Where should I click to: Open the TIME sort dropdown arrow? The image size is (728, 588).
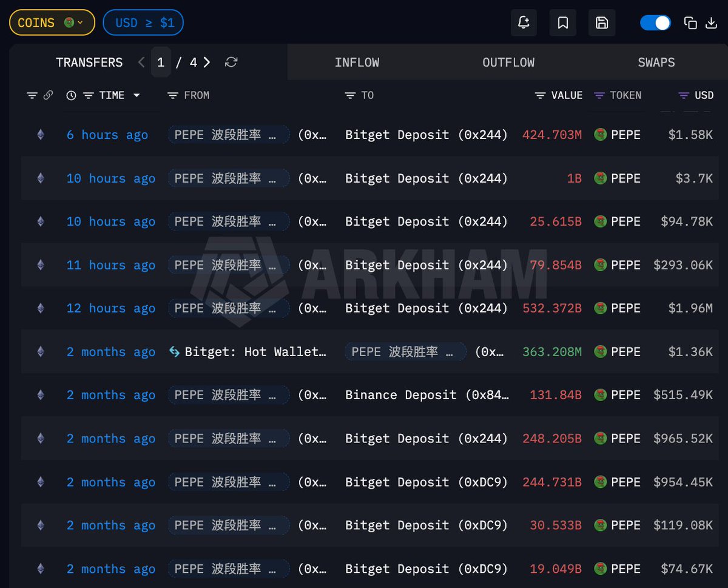coord(136,96)
